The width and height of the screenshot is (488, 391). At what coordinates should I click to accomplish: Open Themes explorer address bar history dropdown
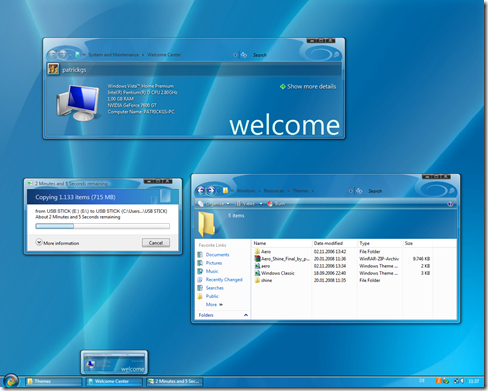point(350,191)
